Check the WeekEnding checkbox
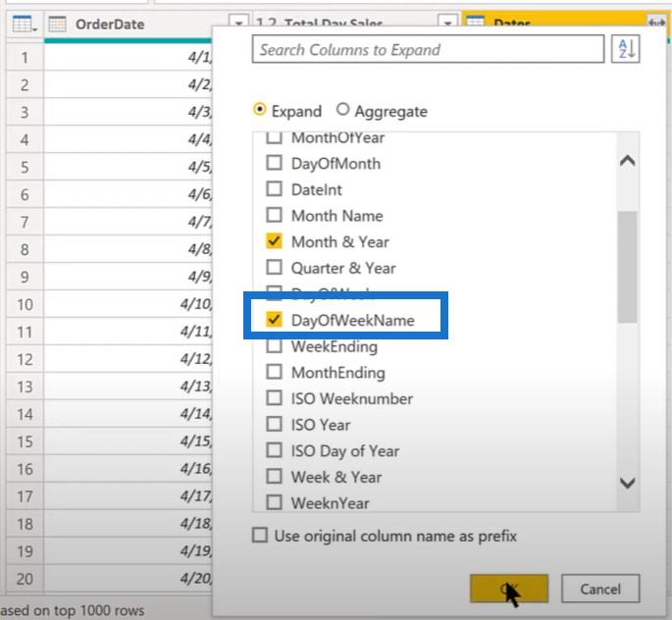 (275, 346)
